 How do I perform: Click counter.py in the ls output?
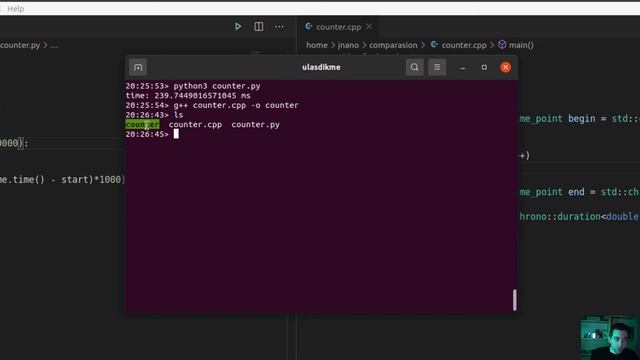(x=256, y=124)
